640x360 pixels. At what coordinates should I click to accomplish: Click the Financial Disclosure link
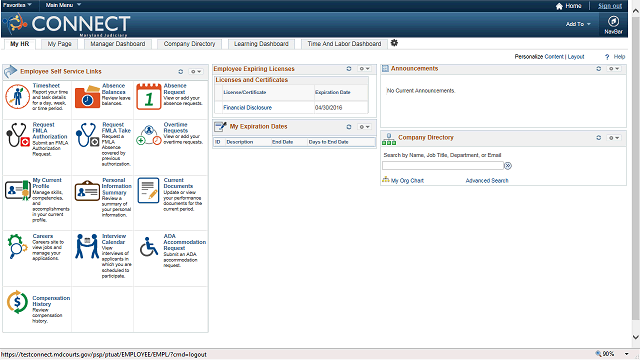click(247, 107)
